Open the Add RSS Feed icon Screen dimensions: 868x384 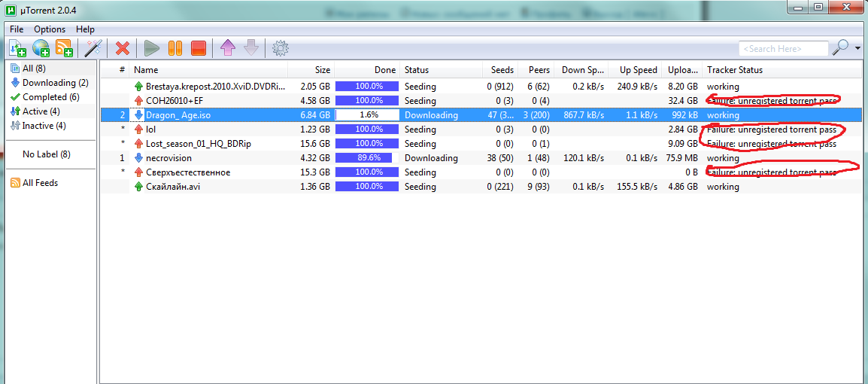(x=64, y=48)
